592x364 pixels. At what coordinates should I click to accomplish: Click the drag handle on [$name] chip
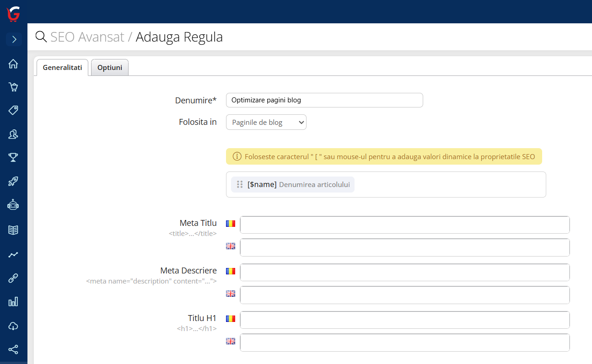[x=240, y=185]
